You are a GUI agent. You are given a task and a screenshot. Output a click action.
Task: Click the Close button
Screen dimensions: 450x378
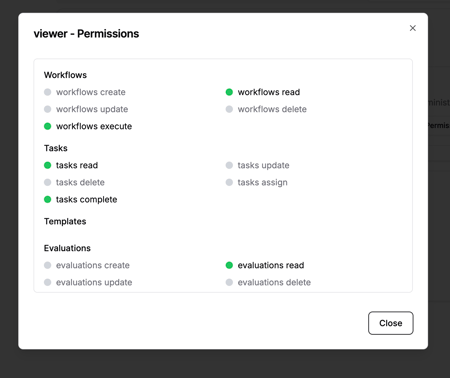pyautogui.click(x=391, y=323)
